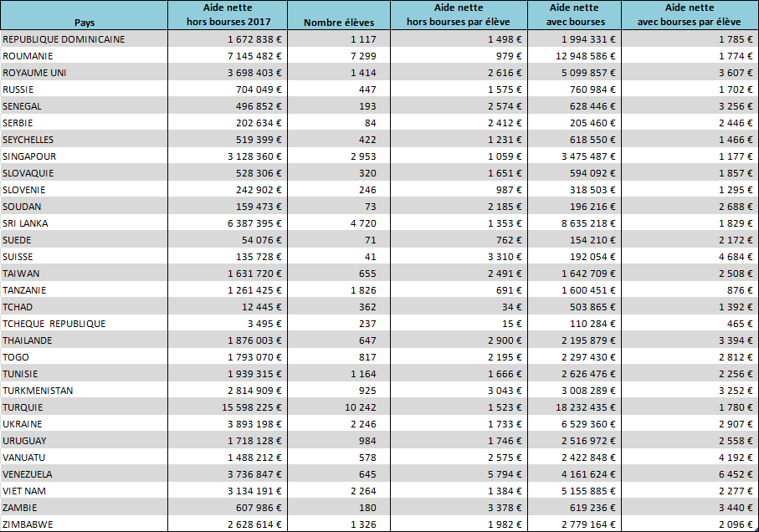This screenshot has height=532, width=759.
Task: Click the 'Aide nette avec bourses' header
Action: [574, 15]
